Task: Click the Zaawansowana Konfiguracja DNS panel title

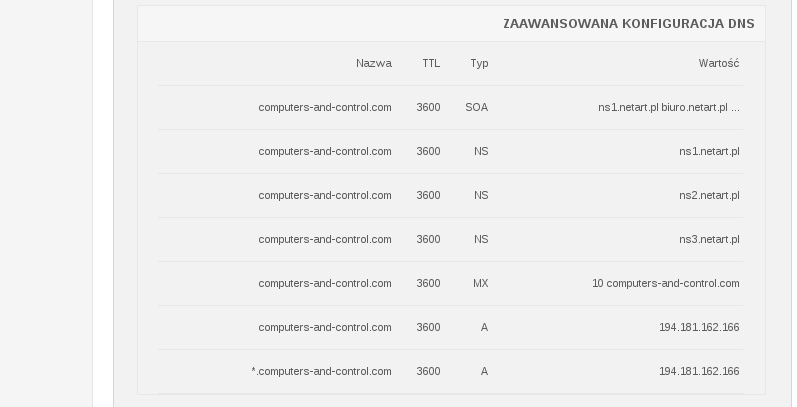Action: click(x=628, y=24)
